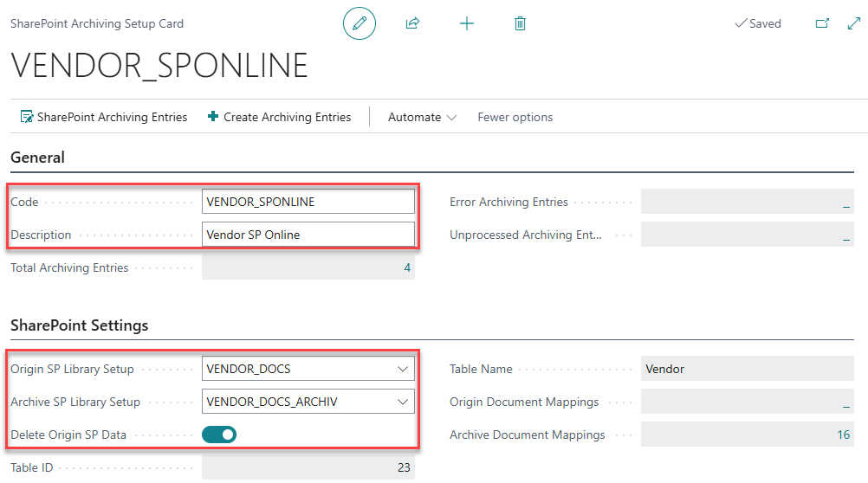This screenshot has width=868, height=483.
Task: Collapse the SharePoint Settings section header
Action: pos(80,325)
